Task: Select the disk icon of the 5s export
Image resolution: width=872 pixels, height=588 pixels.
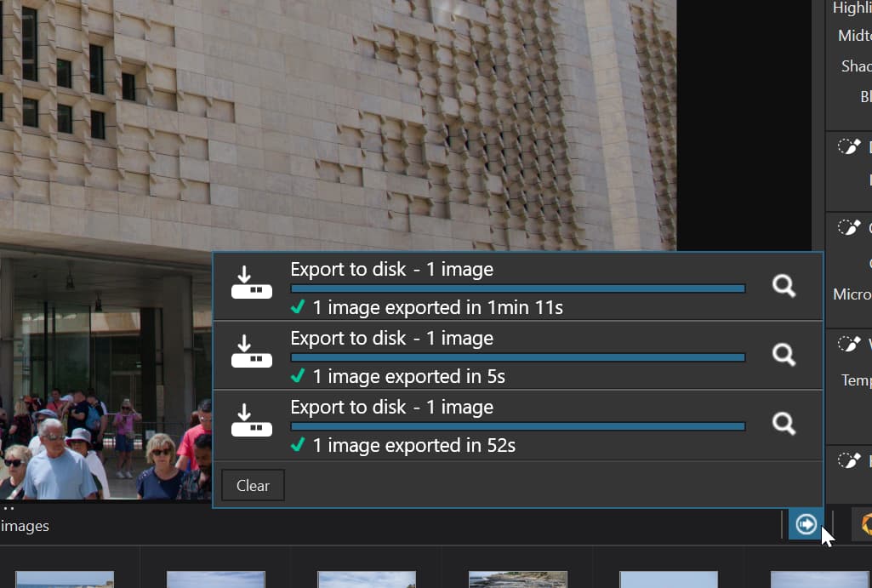Action: (252, 352)
